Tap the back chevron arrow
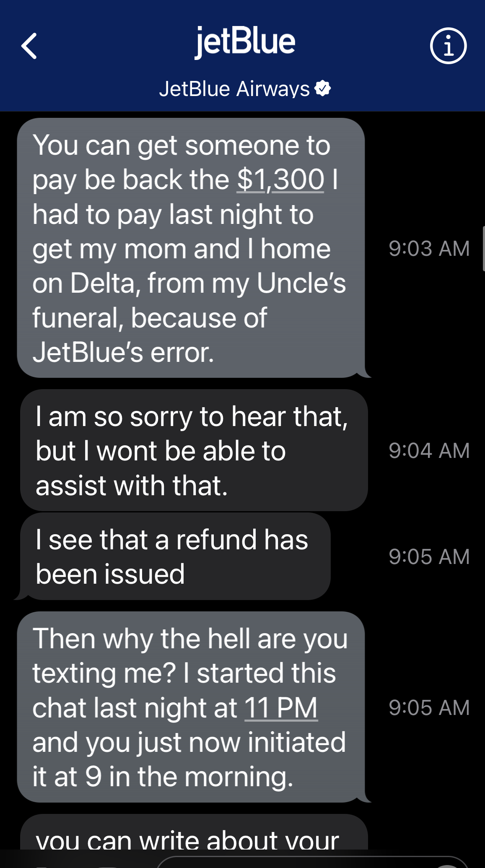The image size is (485, 868). pyautogui.click(x=29, y=46)
